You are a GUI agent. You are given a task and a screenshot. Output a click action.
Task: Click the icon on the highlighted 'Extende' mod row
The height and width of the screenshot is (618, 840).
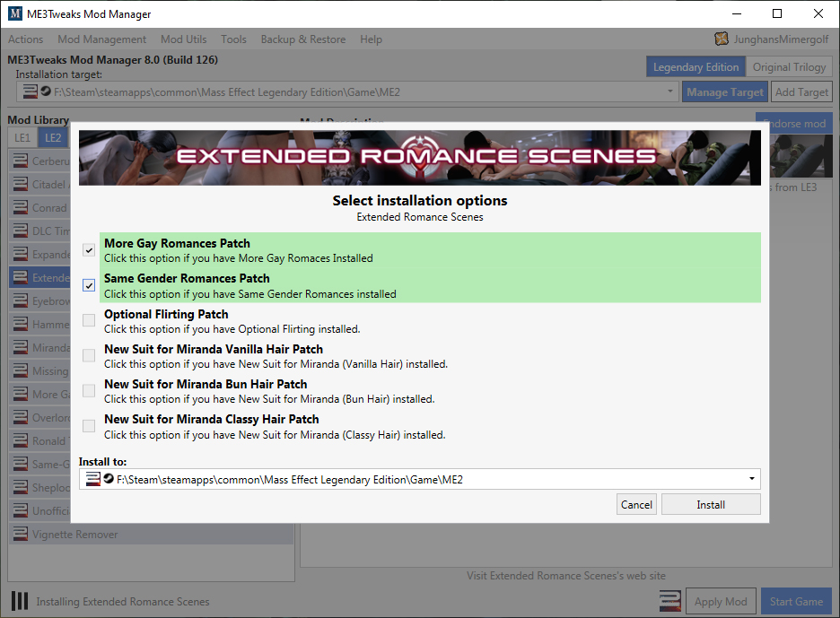click(21, 277)
